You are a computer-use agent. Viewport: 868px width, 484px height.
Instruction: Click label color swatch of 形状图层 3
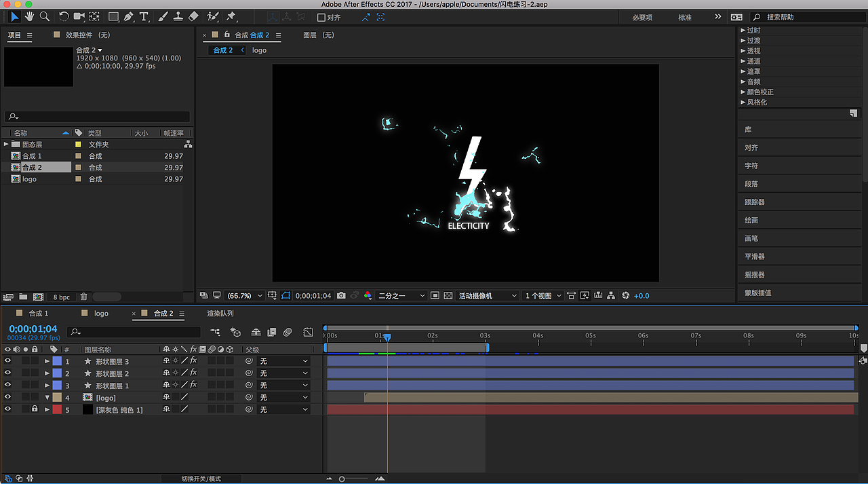coord(57,361)
